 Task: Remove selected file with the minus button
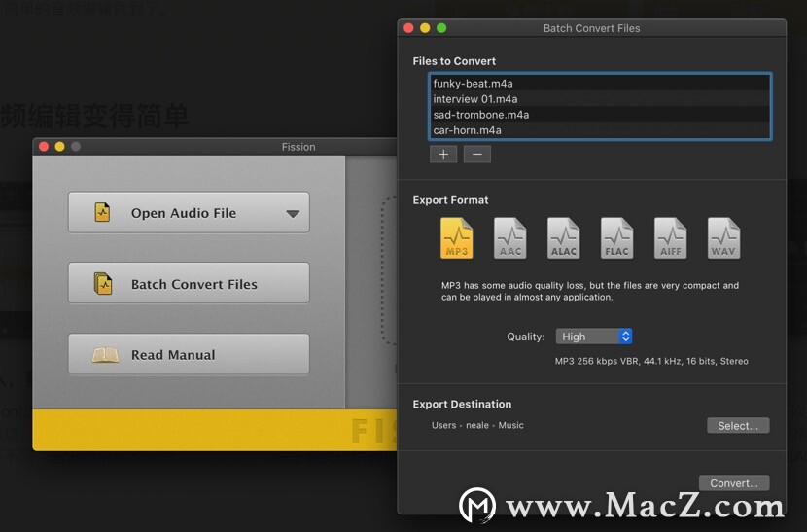(477, 154)
